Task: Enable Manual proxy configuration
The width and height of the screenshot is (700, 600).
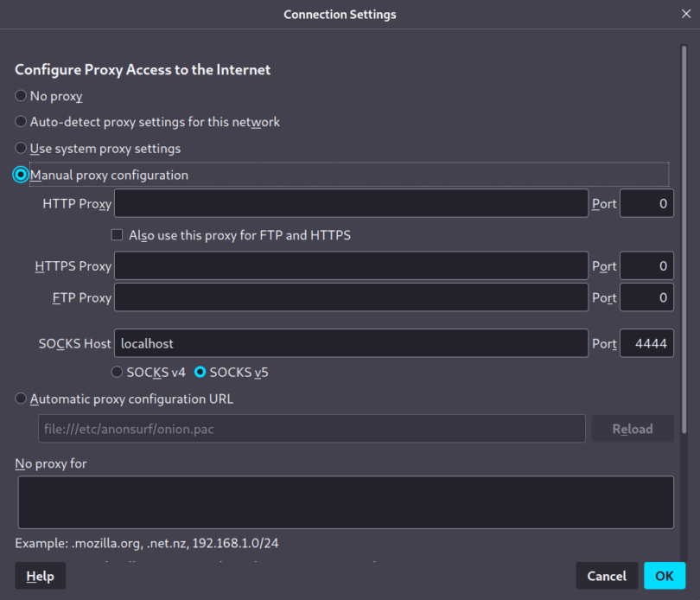Action: coord(19,175)
